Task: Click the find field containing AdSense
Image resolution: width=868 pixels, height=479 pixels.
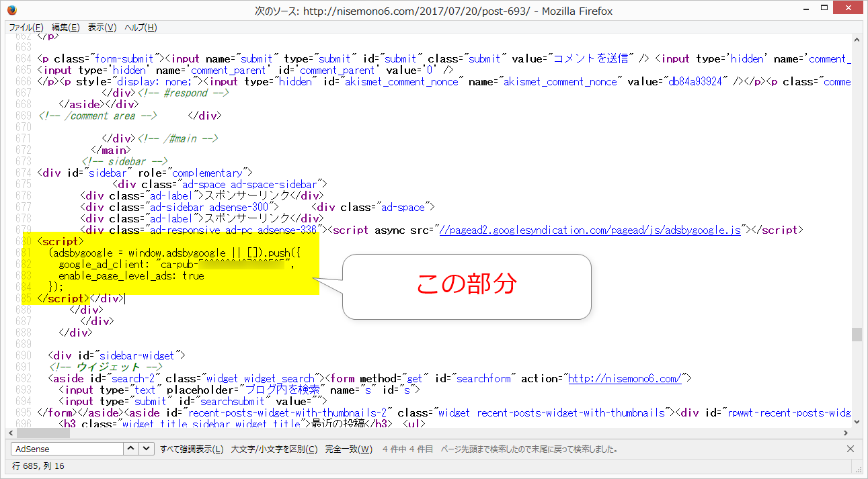Action: 67,449
